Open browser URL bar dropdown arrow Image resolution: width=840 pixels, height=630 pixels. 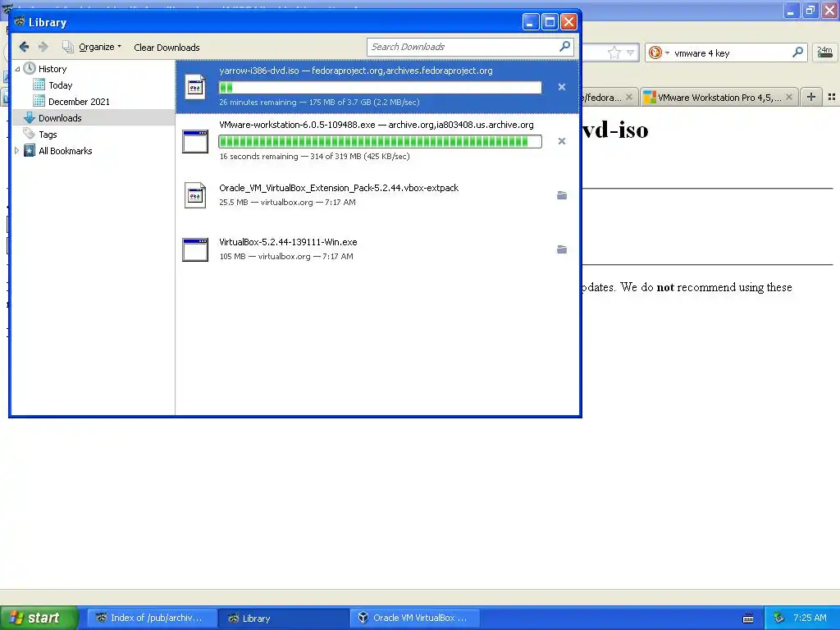pyautogui.click(x=630, y=53)
